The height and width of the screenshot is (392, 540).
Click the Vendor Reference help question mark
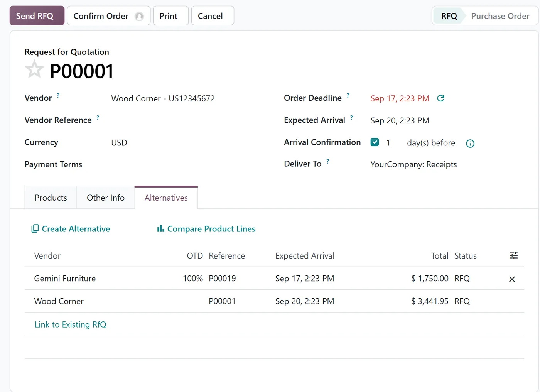tap(98, 118)
